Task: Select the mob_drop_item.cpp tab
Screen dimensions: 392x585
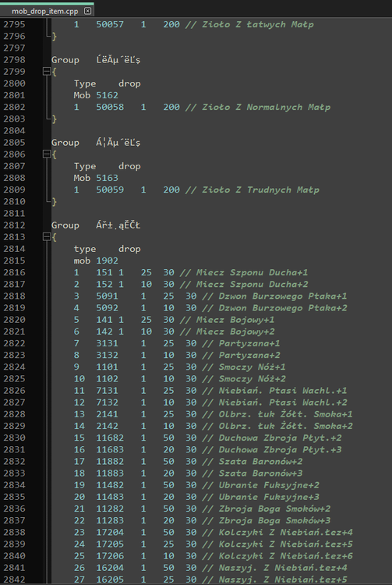Action: [44, 11]
